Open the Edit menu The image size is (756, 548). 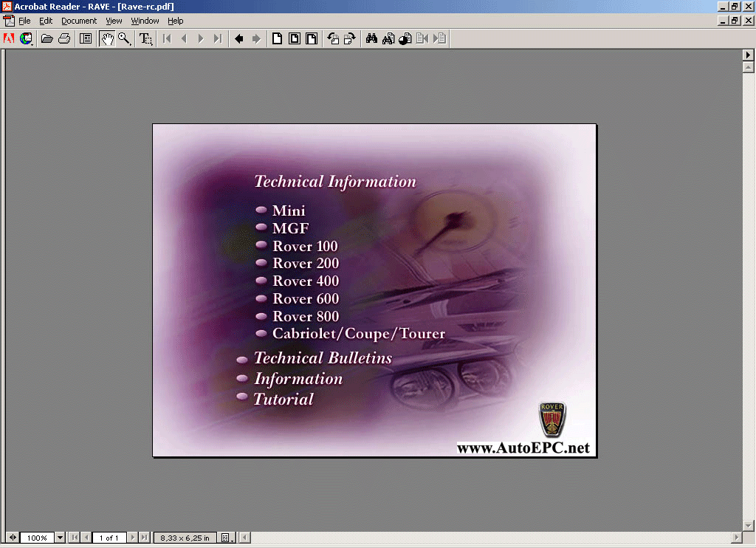coord(46,21)
